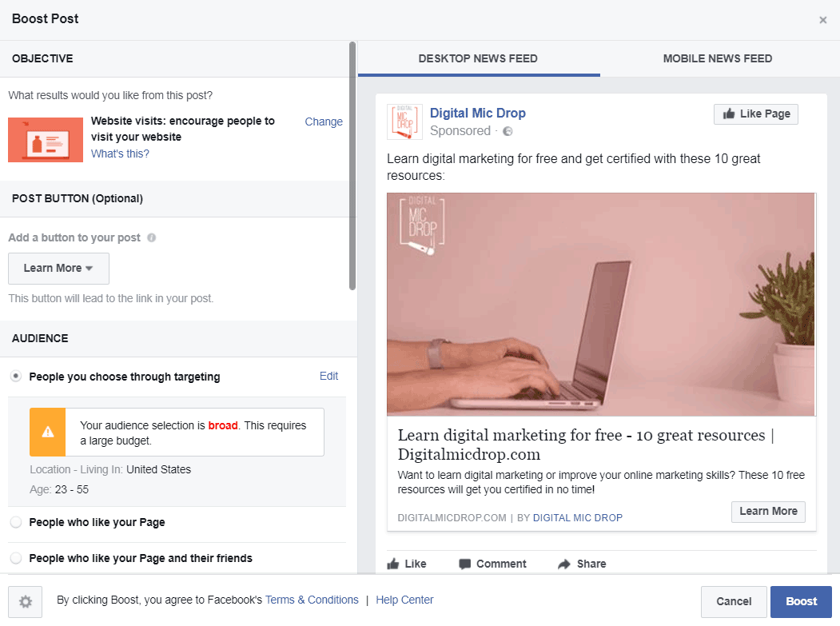
Task: Click the ad headline Learn digital marketing for free
Action: [586, 445]
